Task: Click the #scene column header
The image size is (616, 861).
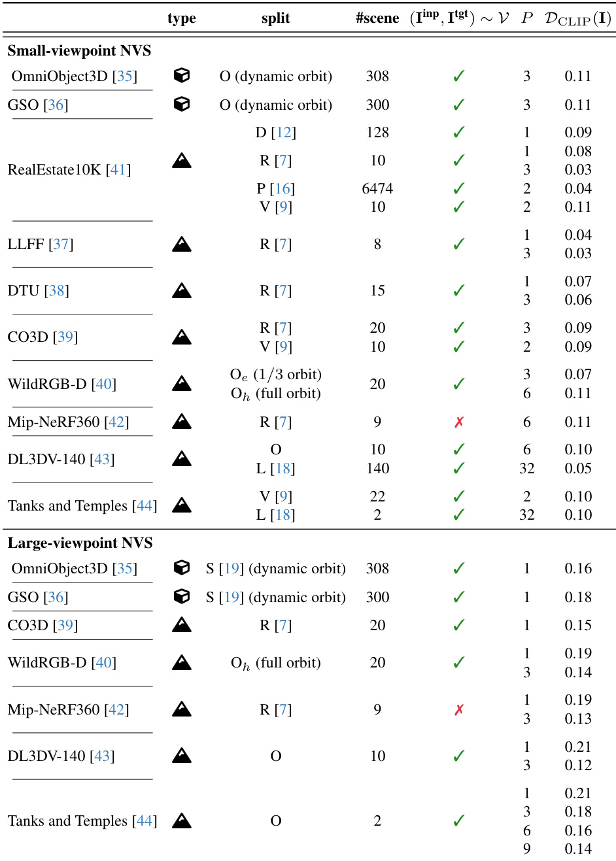Action: coord(377,18)
